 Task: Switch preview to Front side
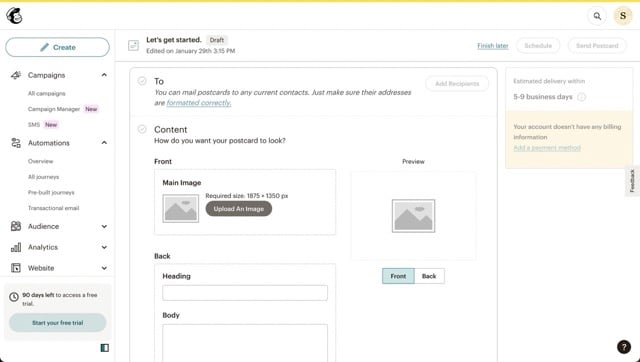[x=398, y=276]
